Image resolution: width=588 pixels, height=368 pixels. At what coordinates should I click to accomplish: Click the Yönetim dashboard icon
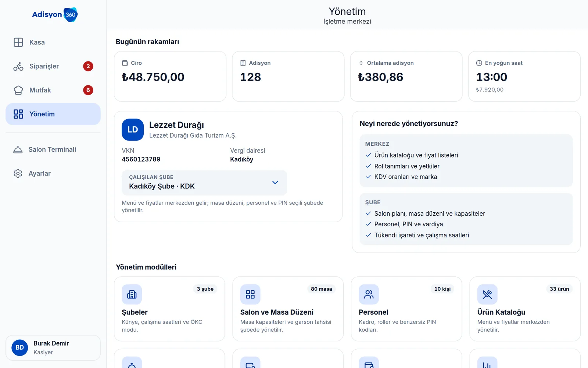pyautogui.click(x=18, y=114)
